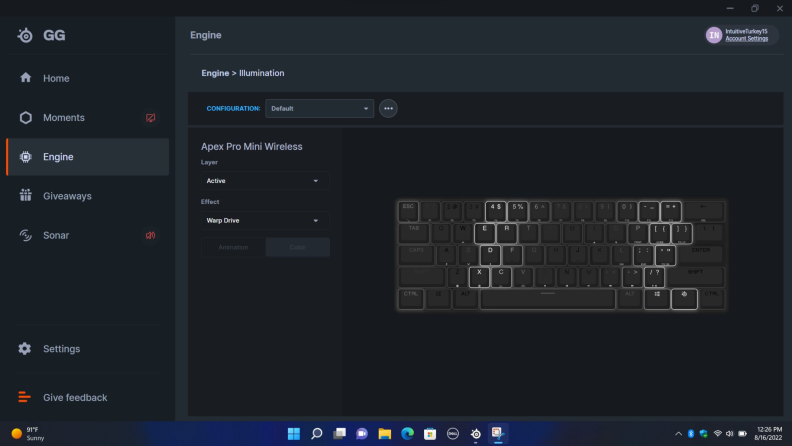Open File Explorer from the taskbar
Viewport: 792px width, 446px height.
385,433
